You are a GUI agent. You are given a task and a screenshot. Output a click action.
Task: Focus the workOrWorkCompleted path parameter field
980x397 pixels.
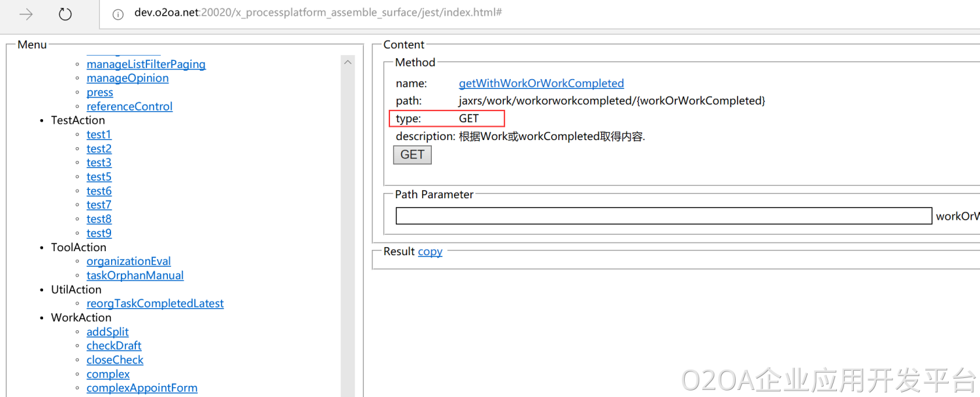[x=663, y=216]
